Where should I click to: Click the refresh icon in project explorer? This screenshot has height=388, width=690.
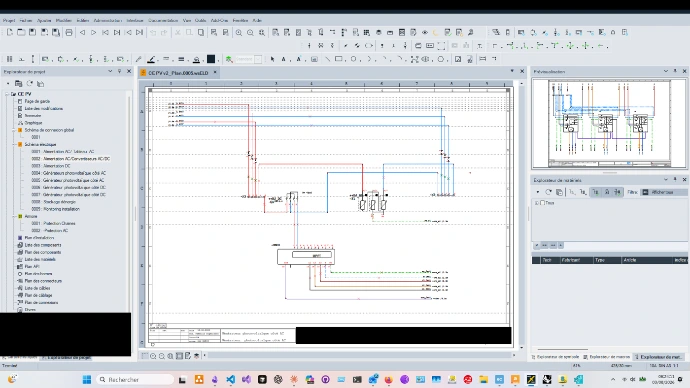29,84
